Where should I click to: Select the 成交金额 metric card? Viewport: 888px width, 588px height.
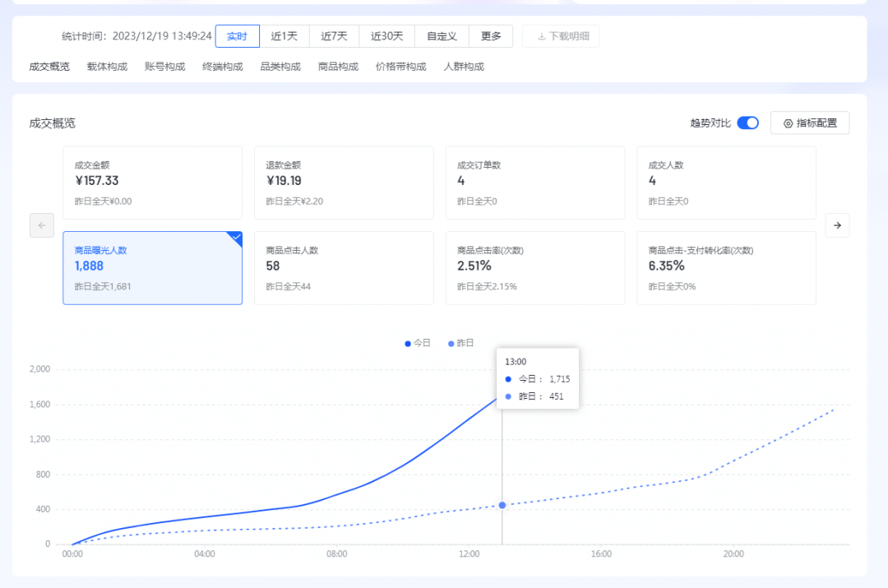pyautogui.click(x=152, y=183)
